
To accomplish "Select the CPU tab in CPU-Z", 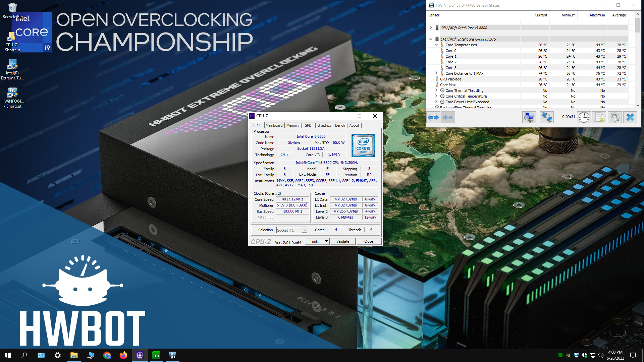I will pyautogui.click(x=257, y=125).
